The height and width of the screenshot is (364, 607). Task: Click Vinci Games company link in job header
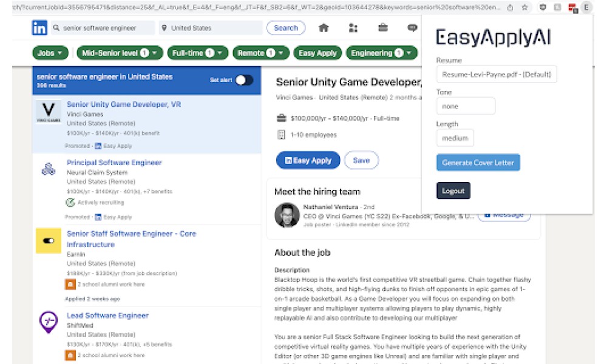294,98
